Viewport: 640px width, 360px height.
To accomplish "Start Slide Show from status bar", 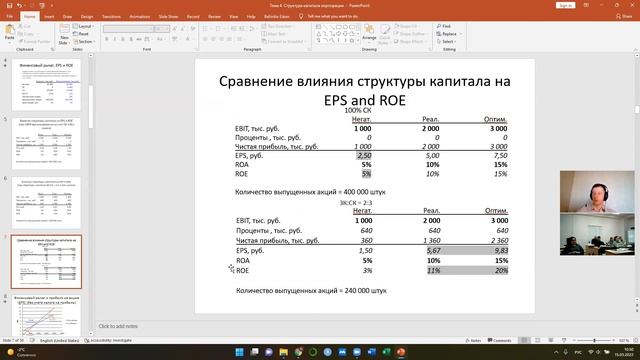I will 564,340.
